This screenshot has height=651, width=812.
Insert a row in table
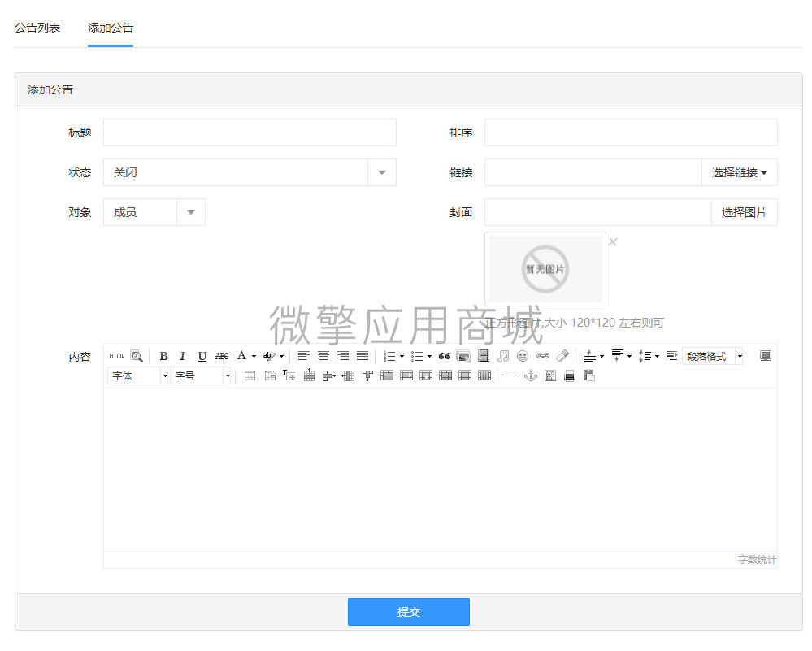click(309, 375)
